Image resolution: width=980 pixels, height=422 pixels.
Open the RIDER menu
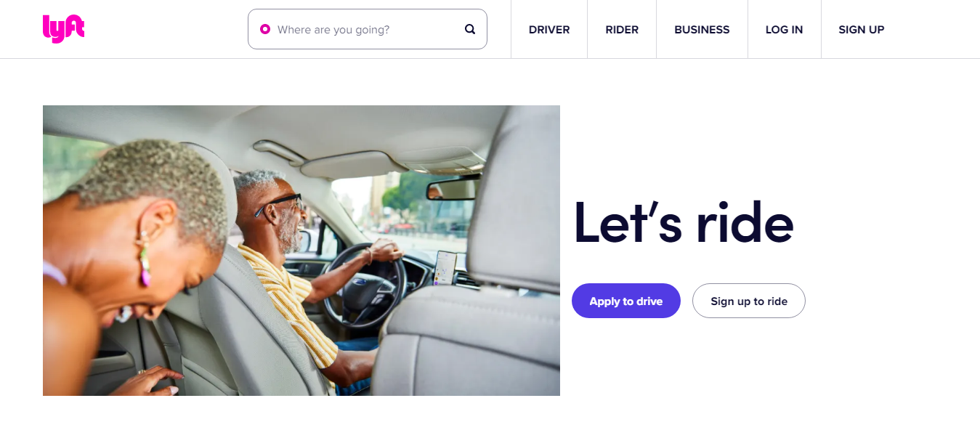[x=622, y=30]
